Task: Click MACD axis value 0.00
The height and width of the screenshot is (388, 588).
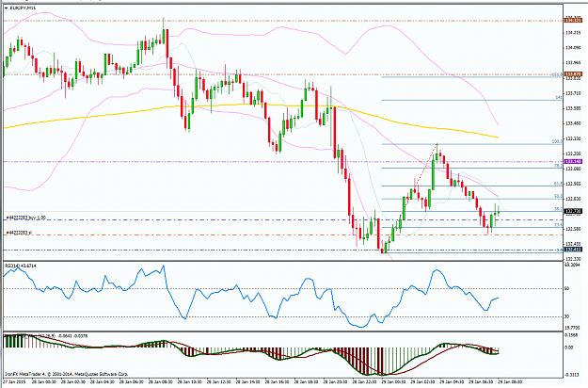Action: click(569, 348)
